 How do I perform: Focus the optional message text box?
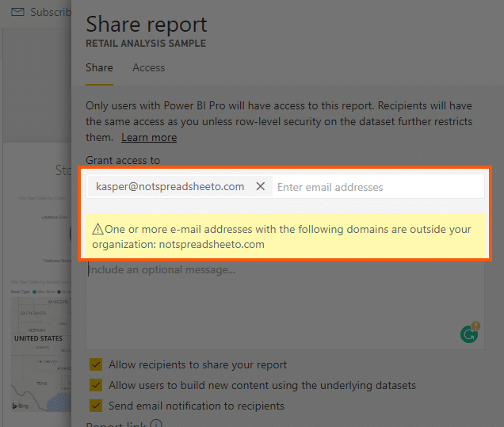pyautogui.click(x=285, y=305)
